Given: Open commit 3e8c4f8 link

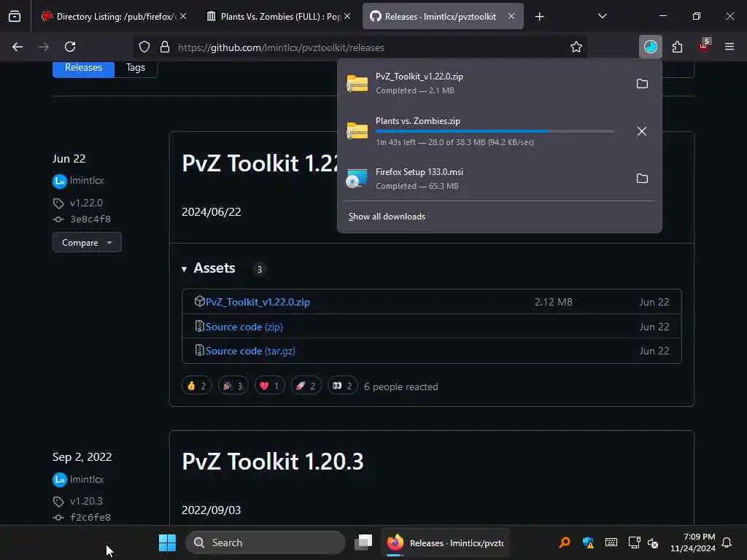Looking at the screenshot, I should tap(90, 219).
